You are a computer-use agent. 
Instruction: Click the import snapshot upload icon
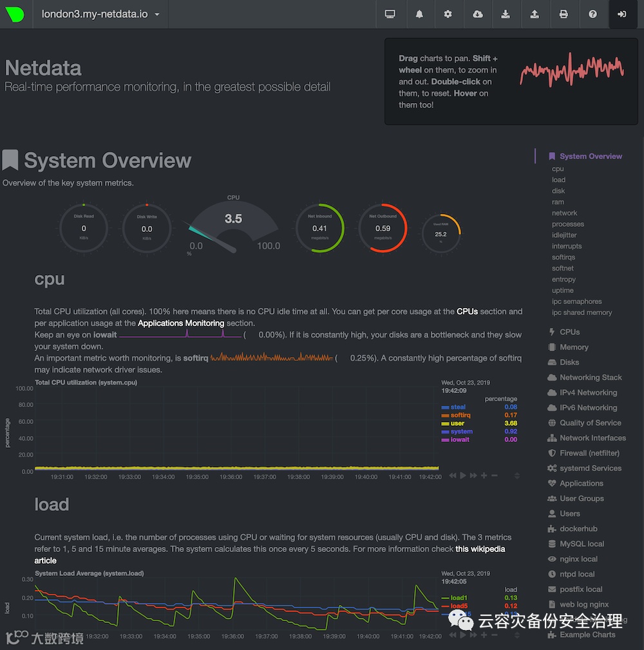click(535, 14)
